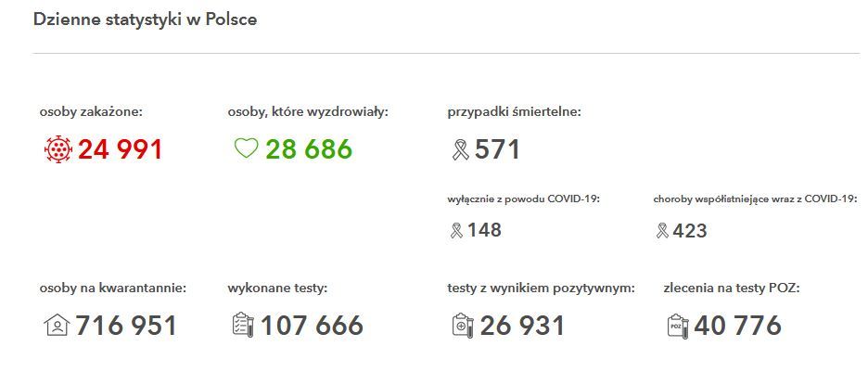Viewport: 868px width, 372px height.
Task: Click the deaths count 571
Action: (x=497, y=149)
